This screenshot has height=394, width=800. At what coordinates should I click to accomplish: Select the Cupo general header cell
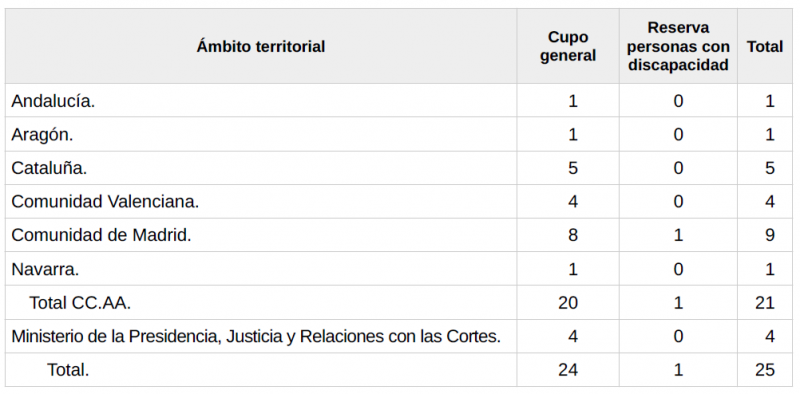click(x=568, y=46)
